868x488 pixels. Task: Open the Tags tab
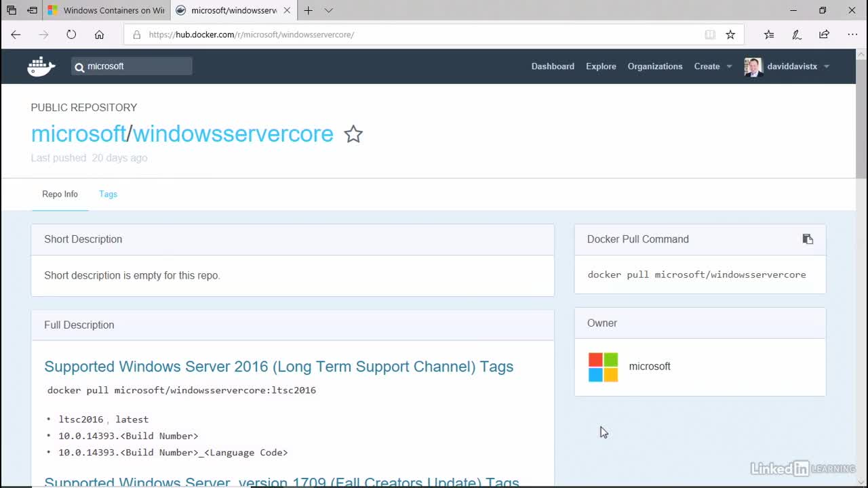tap(108, 195)
